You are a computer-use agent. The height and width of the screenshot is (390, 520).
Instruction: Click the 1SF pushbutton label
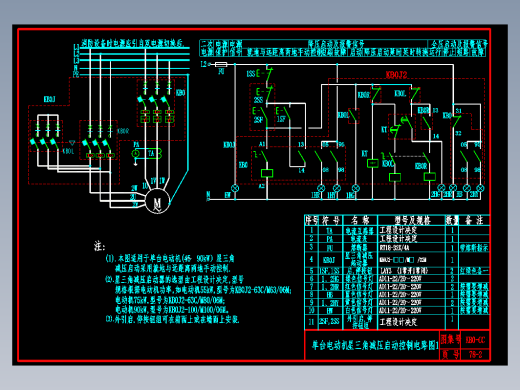coord(281,119)
